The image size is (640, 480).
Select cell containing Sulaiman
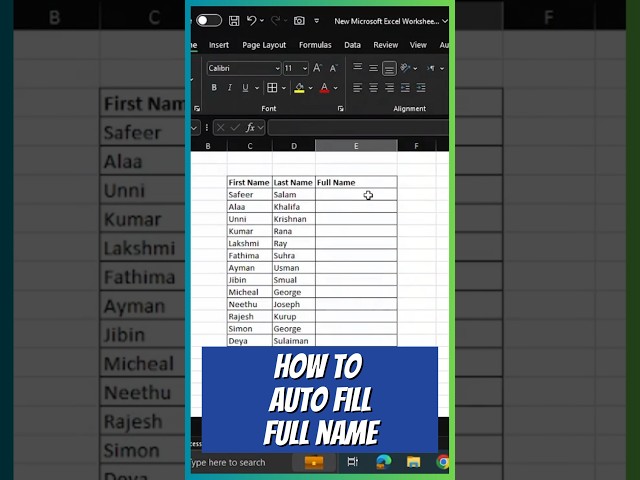[x=294, y=341]
